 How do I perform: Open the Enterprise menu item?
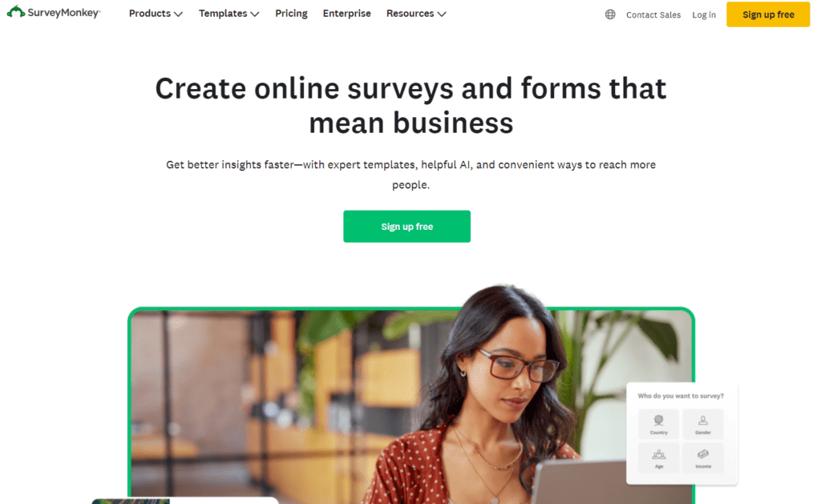point(346,14)
